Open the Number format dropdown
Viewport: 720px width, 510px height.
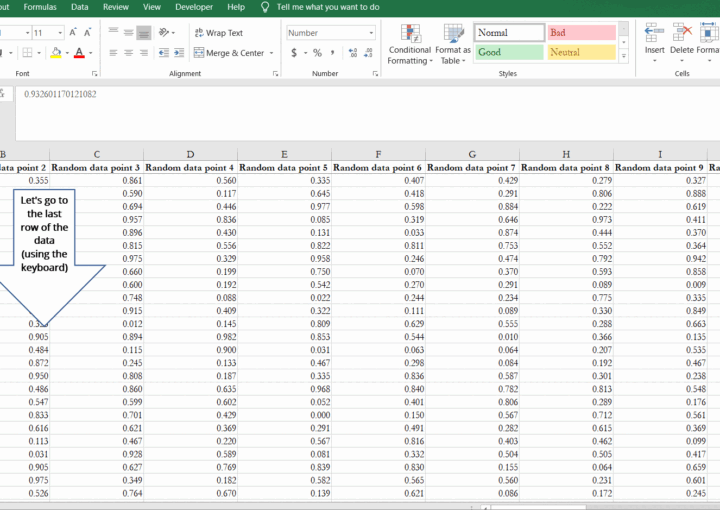point(373,33)
